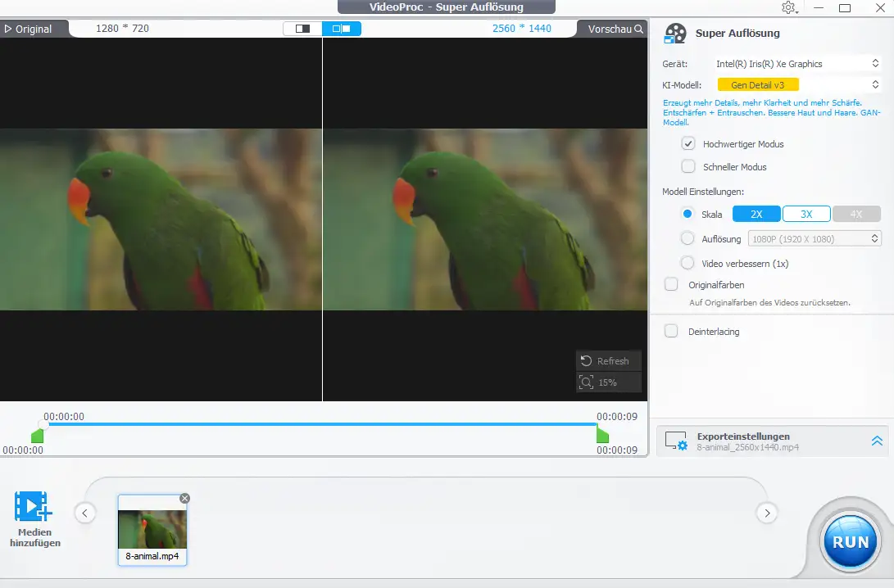The height and width of the screenshot is (588, 894).
Task: Select the Gen Detail v3 model label
Action: pos(758,85)
